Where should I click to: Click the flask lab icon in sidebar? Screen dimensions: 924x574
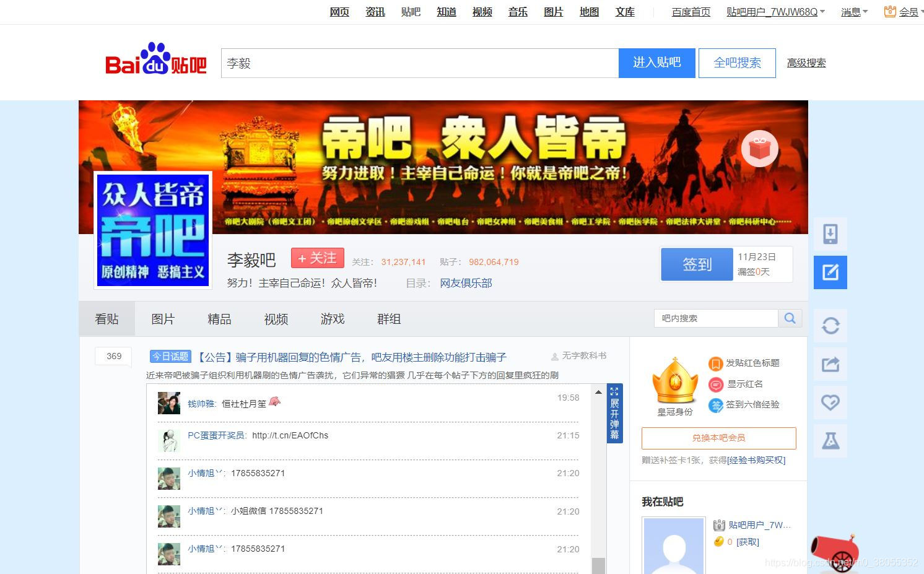(x=830, y=441)
